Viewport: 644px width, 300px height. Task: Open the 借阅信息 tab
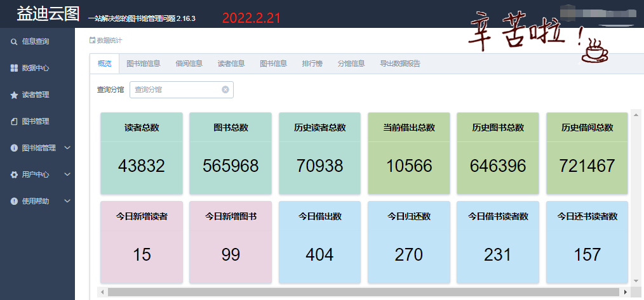click(x=189, y=63)
